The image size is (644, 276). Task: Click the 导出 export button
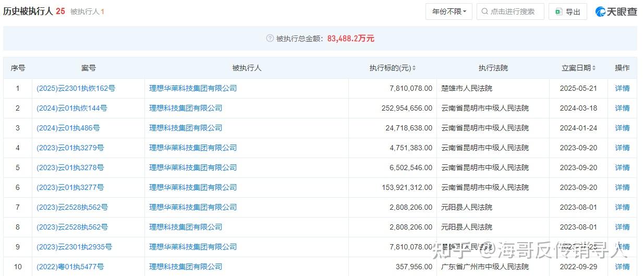click(x=568, y=11)
